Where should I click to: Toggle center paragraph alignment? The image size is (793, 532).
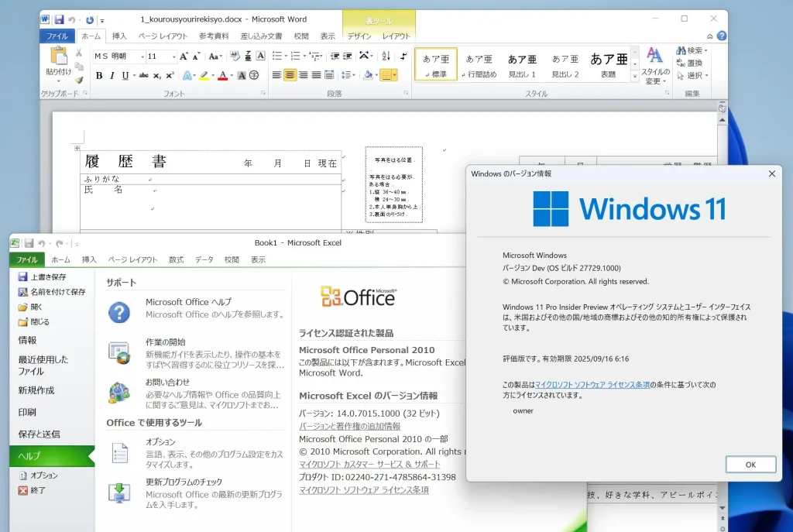290,75
